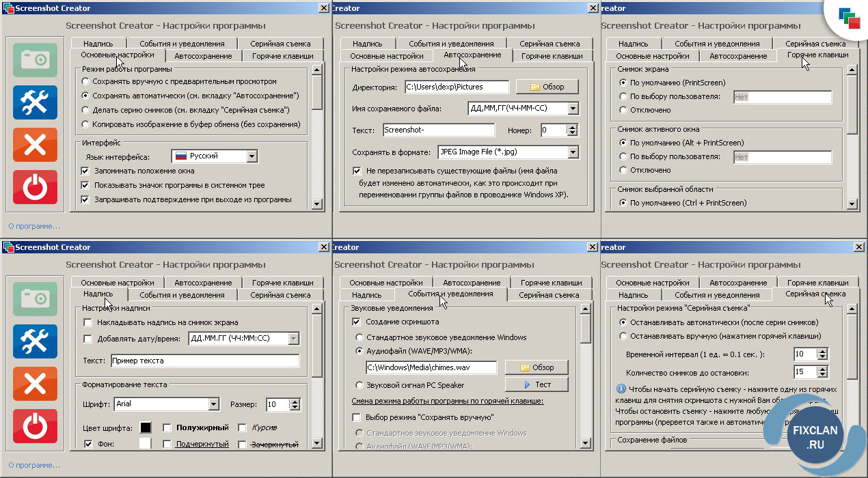868x478 pixels.
Task: Click scrollbar down arrow beside Снимок выбранной области
Action: coord(852,203)
